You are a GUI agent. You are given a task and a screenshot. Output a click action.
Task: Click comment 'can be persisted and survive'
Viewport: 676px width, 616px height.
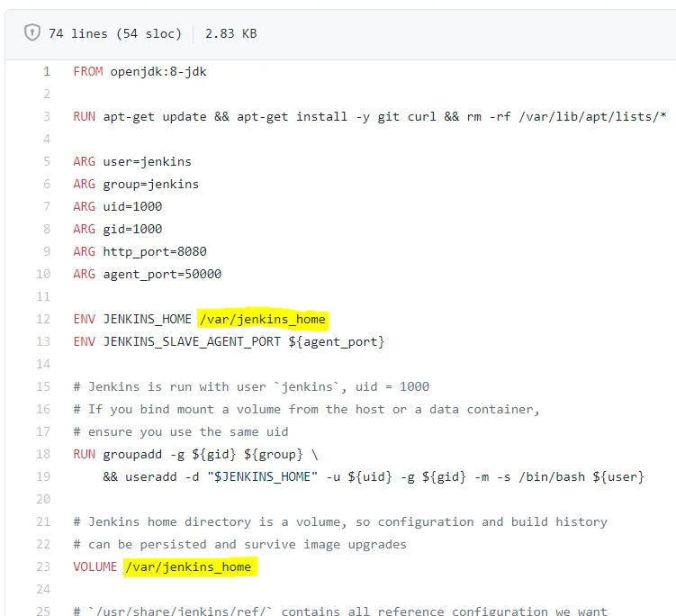click(240, 544)
